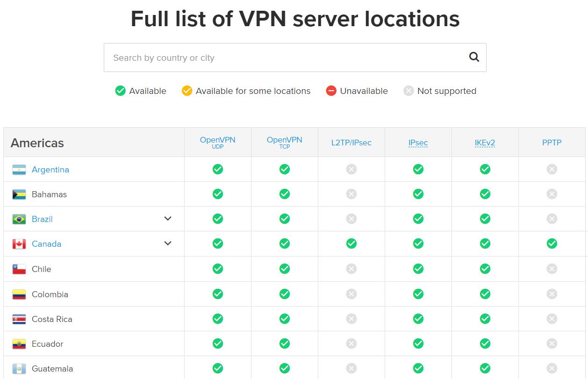Select the OpenVPN TCP column header
Image resolution: width=588 pixels, height=379 pixels.
click(x=284, y=142)
